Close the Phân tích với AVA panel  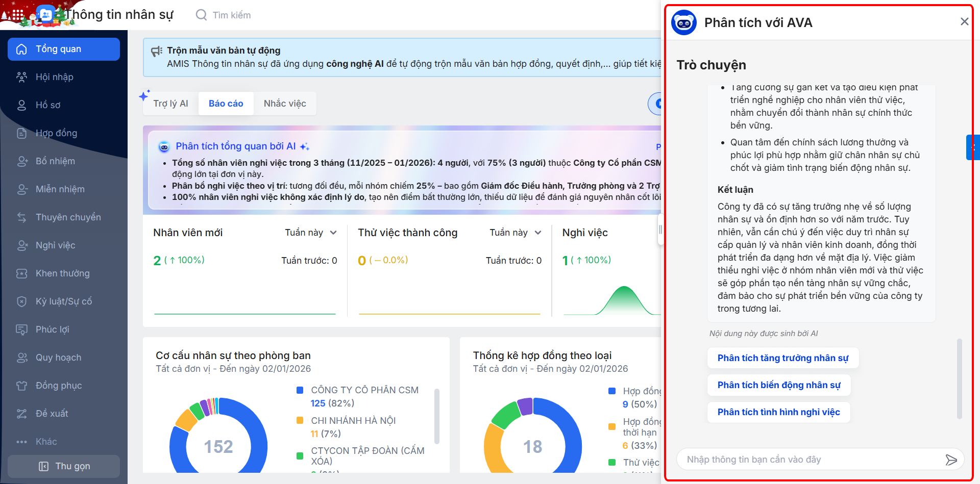(x=964, y=21)
